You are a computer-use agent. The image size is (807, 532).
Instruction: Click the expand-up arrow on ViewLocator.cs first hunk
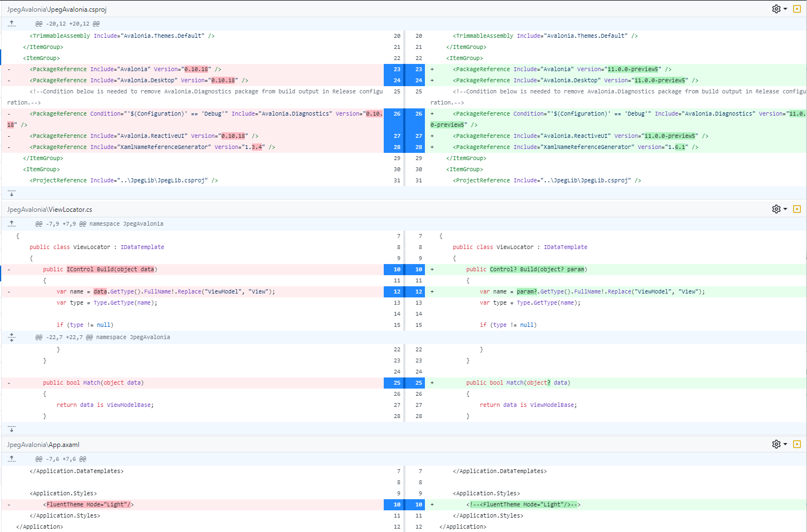[12, 223]
